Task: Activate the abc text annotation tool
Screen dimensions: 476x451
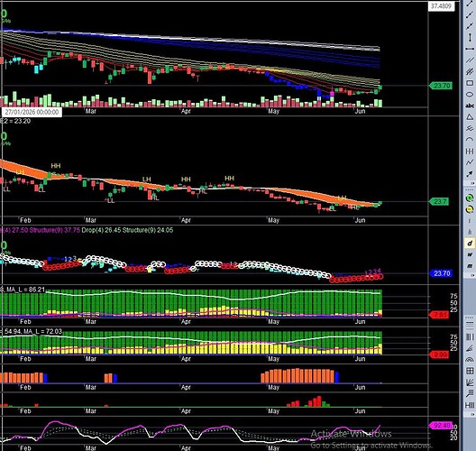Action: pyautogui.click(x=470, y=106)
